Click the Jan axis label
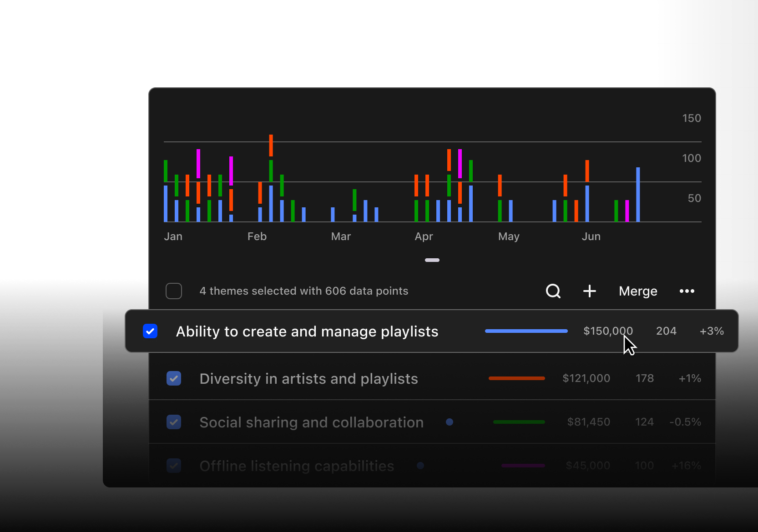This screenshot has width=758, height=532. (x=173, y=236)
